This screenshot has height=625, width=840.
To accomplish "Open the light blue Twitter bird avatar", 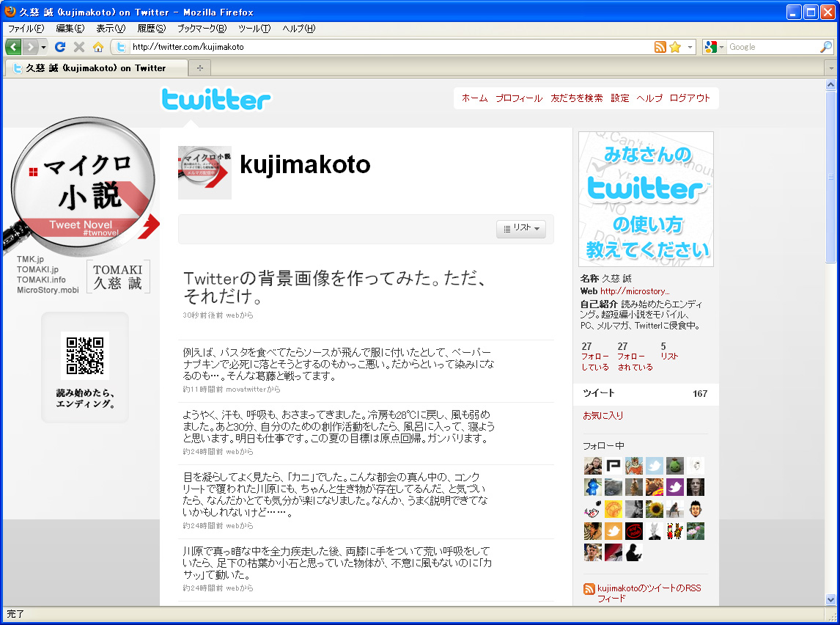I will tap(654, 466).
